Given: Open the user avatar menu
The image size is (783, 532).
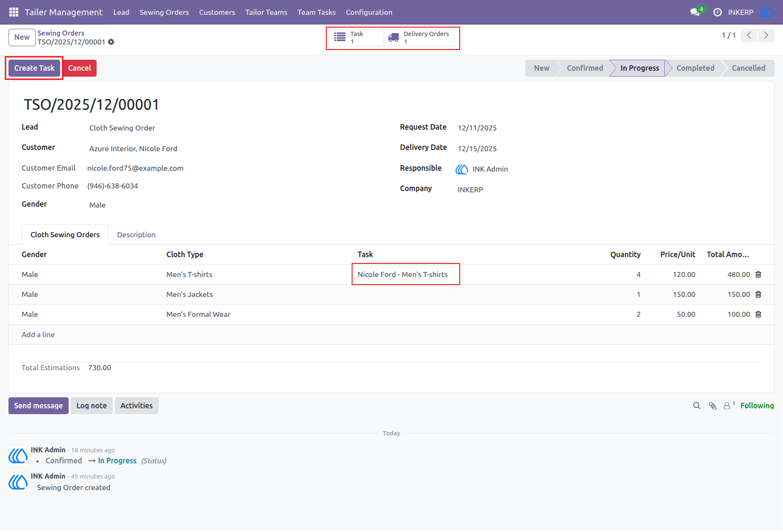Looking at the screenshot, I should pos(767,12).
